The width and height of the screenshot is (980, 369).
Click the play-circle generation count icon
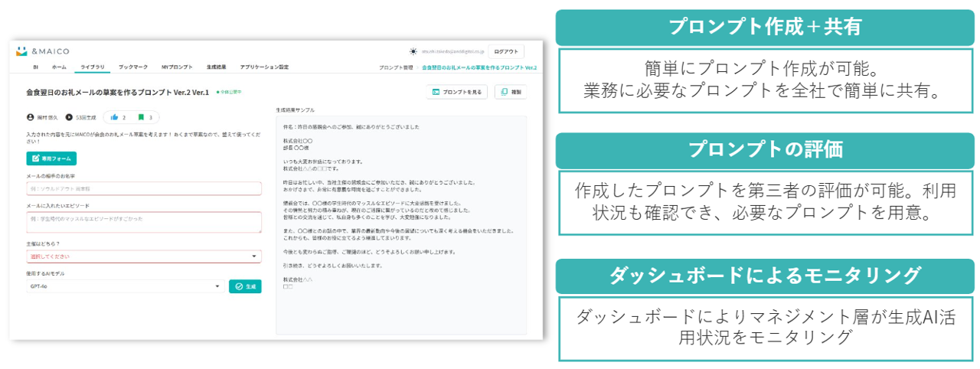coord(69,118)
